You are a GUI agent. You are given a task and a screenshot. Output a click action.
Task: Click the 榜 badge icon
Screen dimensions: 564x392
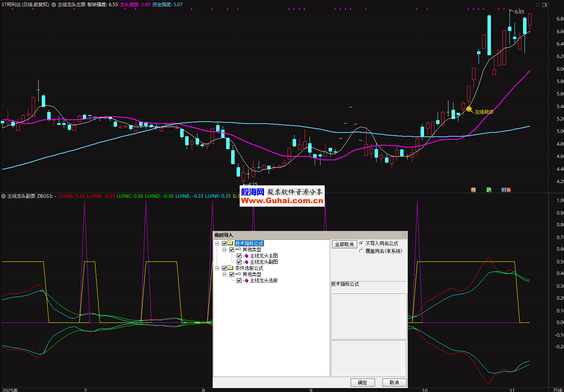click(x=473, y=190)
